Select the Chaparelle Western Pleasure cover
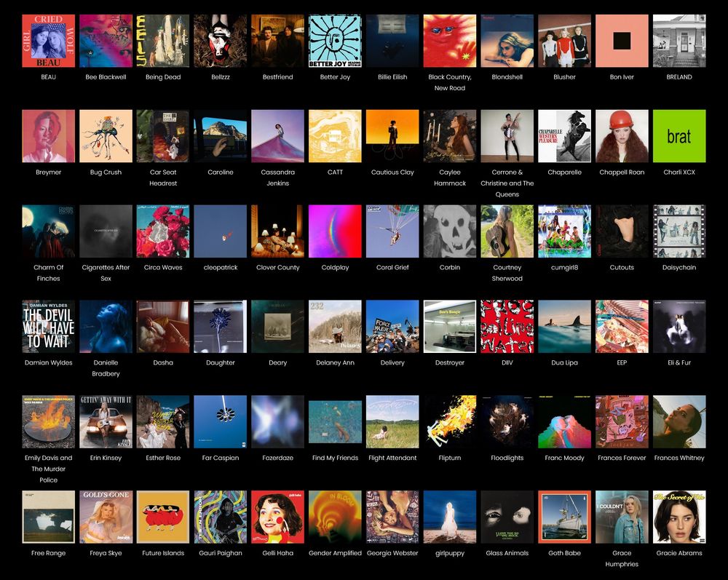This screenshot has height=580, width=728. (x=565, y=136)
